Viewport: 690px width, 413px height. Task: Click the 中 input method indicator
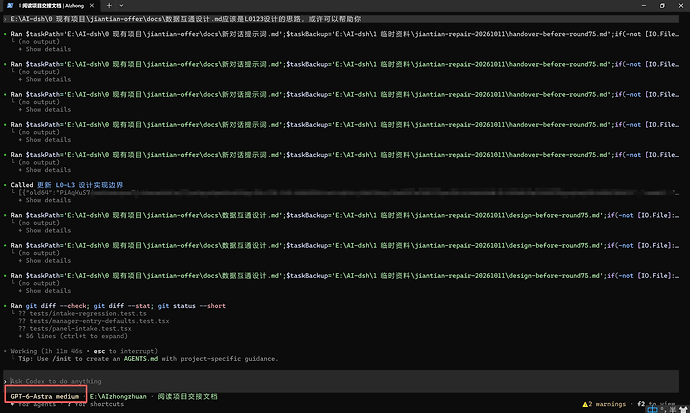(652, 409)
